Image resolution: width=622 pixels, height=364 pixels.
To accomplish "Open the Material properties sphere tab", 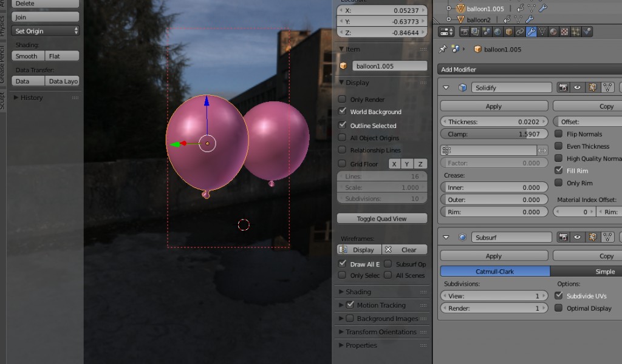I will 553,32.
